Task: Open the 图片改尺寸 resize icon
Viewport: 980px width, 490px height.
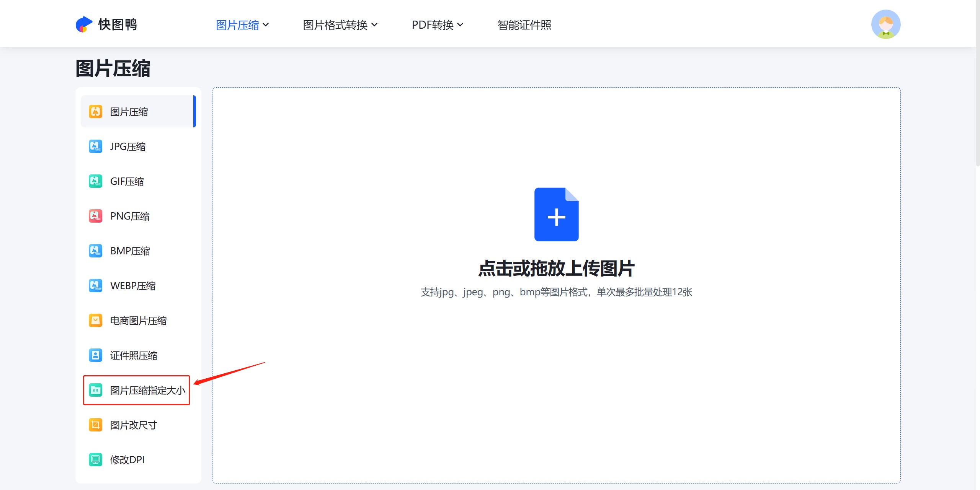Action: tap(95, 425)
